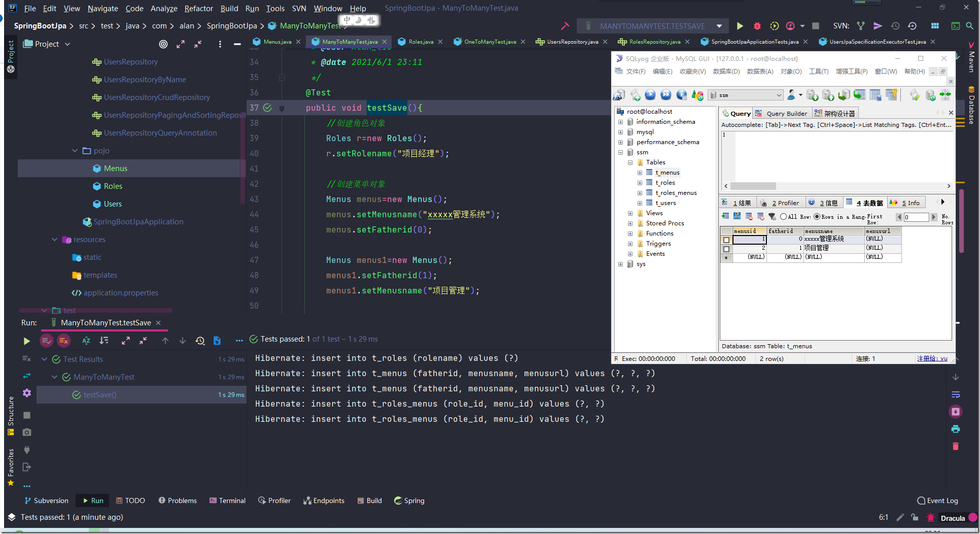This screenshot has width=980, height=534.
Task: Collapse the pojo folder
Action: 75,151
